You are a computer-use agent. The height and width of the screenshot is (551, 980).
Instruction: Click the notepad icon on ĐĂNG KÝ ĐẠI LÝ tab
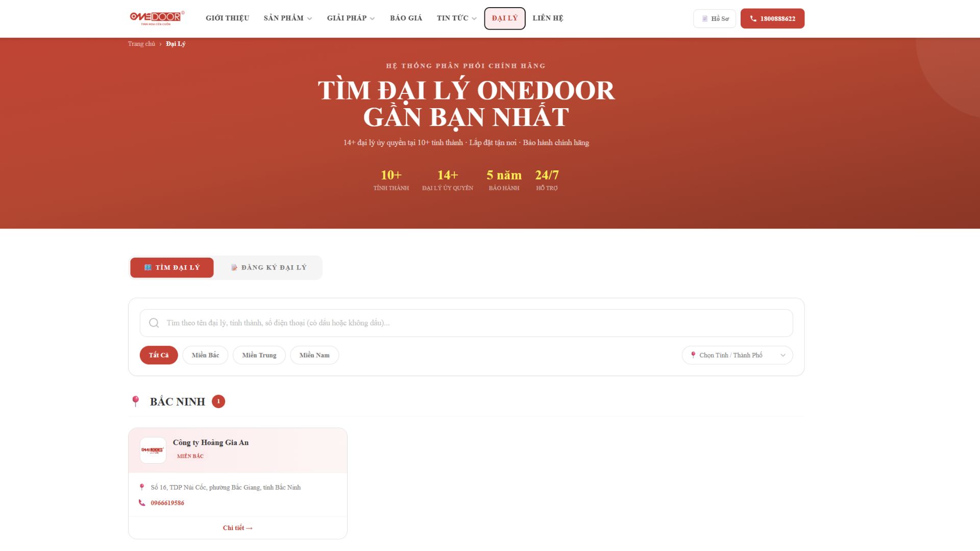pyautogui.click(x=234, y=267)
